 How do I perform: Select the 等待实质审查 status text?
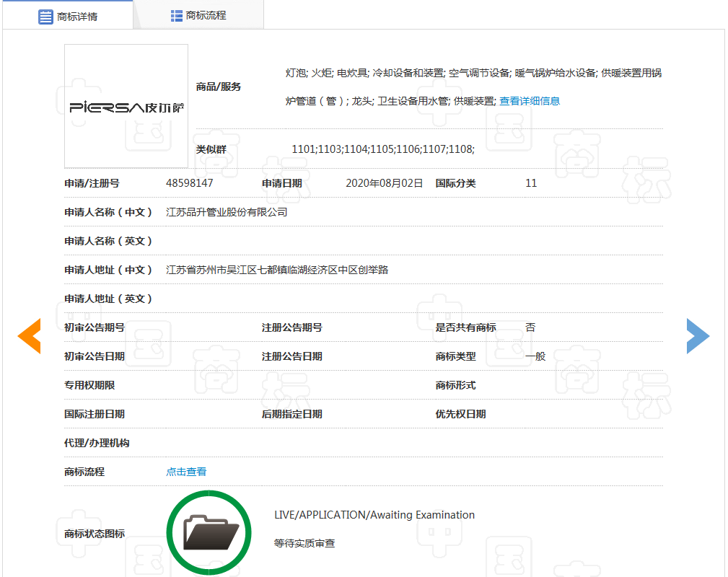pos(304,543)
